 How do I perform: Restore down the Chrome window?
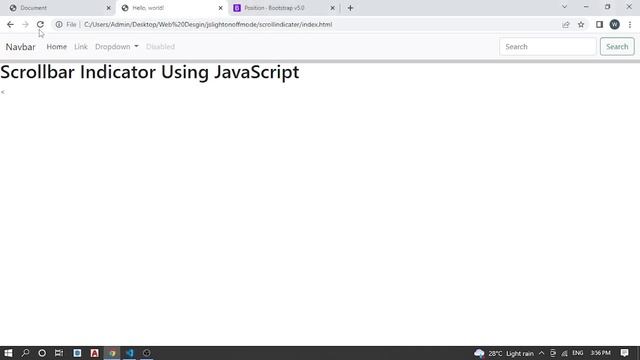(x=607, y=7)
